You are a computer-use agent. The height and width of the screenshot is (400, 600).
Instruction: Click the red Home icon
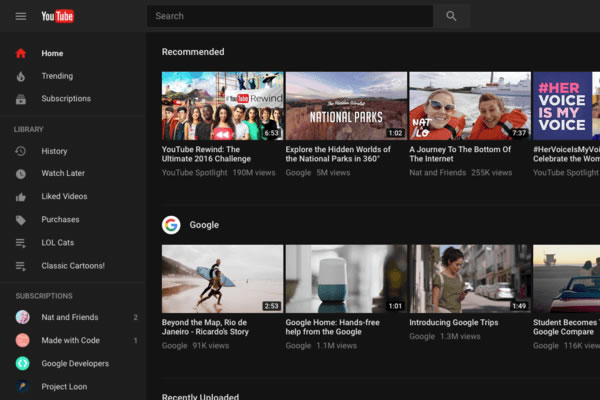pyautogui.click(x=21, y=53)
